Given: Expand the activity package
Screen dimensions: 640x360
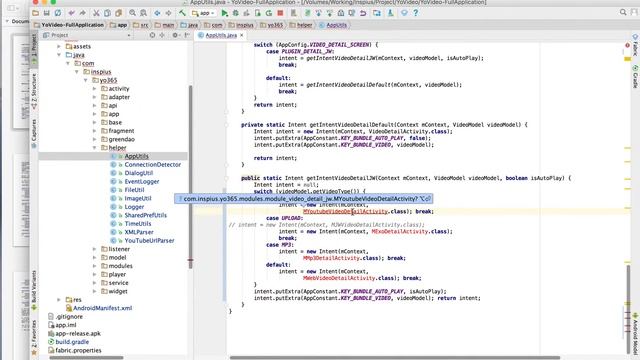Looking at the screenshot, I should (x=94, y=89).
